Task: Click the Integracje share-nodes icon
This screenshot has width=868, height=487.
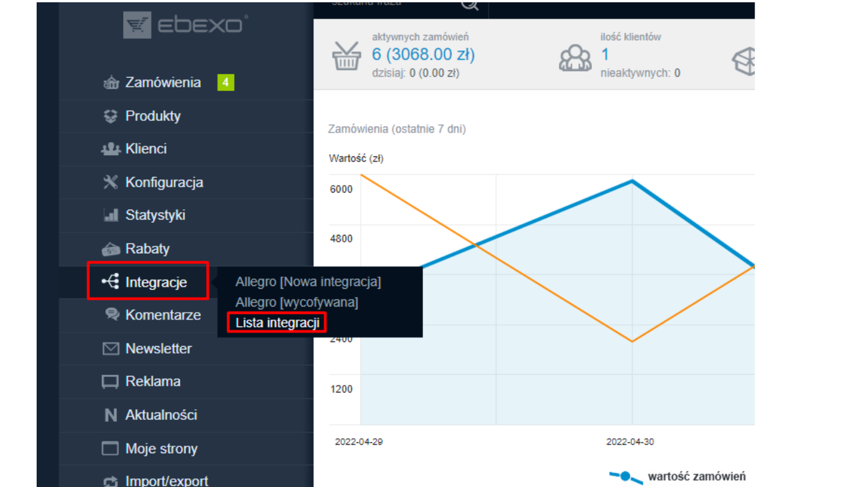Action: click(x=111, y=281)
